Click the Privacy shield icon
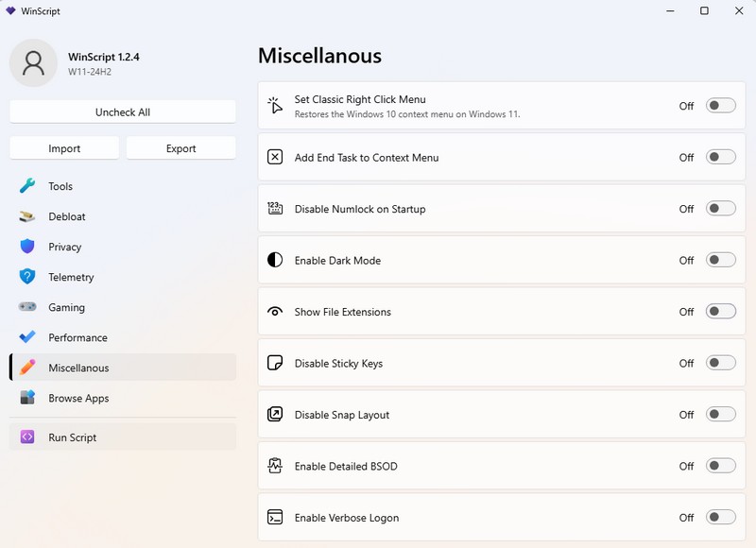Viewport: 756px width, 548px height. pos(27,247)
